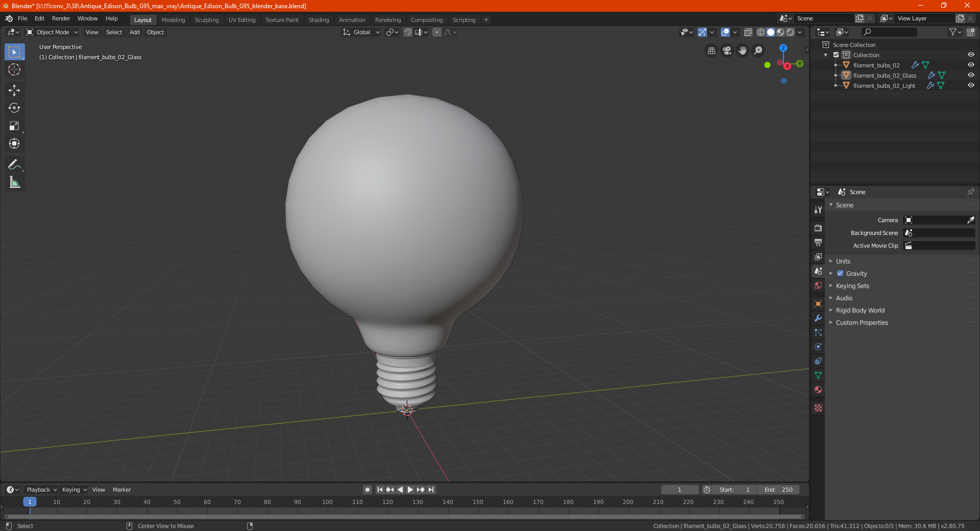The height and width of the screenshot is (531, 980).
Task: Open the World properties tab
Action: point(818,285)
